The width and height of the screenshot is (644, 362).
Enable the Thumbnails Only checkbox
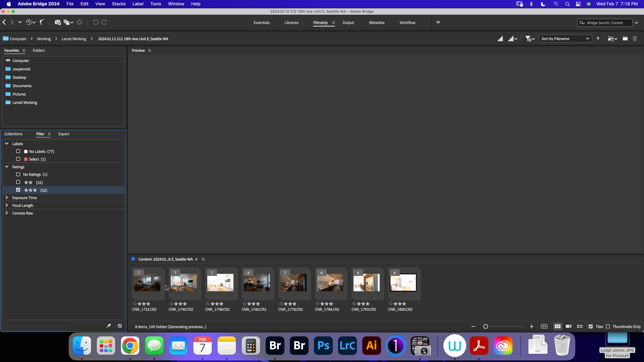(608, 326)
